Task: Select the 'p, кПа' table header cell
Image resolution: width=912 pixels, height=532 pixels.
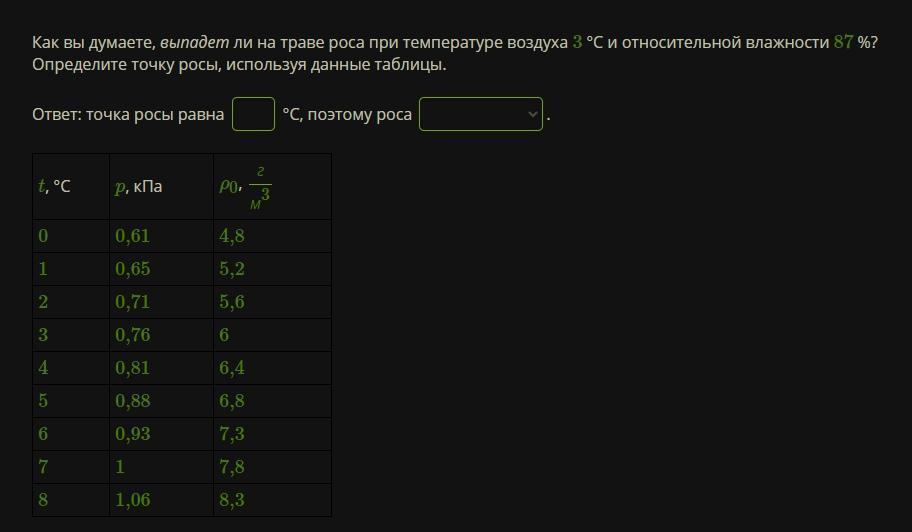Action: [162, 187]
